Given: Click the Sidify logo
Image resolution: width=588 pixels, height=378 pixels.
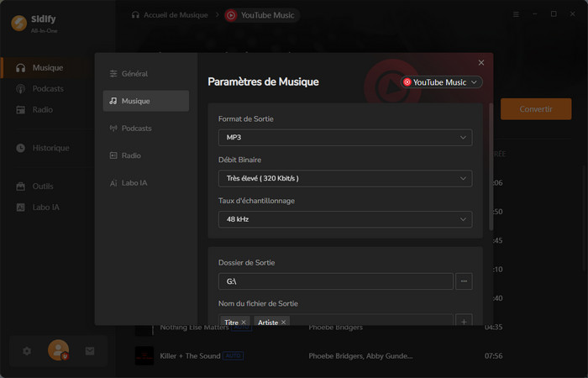Looking at the screenshot, I should 19,23.
